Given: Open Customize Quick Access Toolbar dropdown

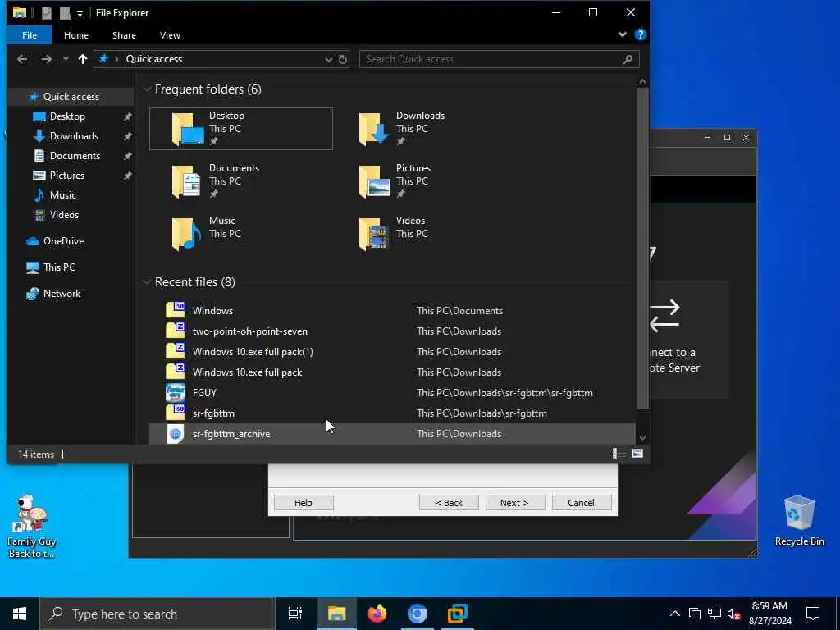Looking at the screenshot, I should 80,13.
